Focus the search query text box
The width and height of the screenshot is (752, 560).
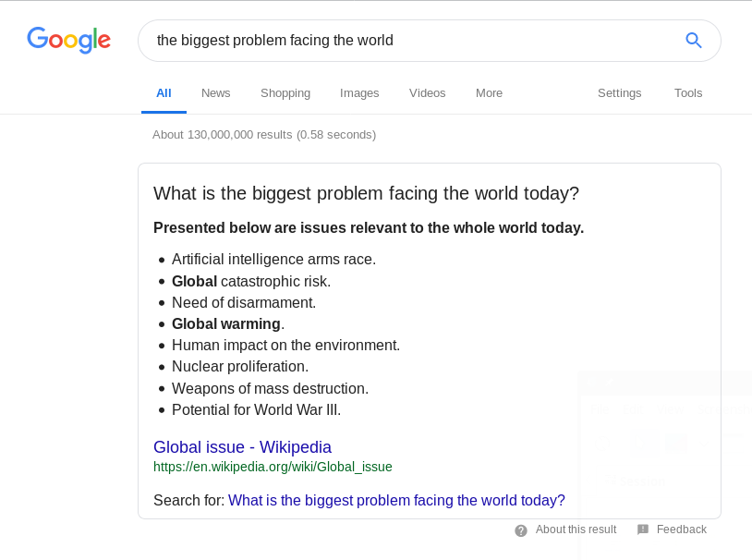click(406, 41)
